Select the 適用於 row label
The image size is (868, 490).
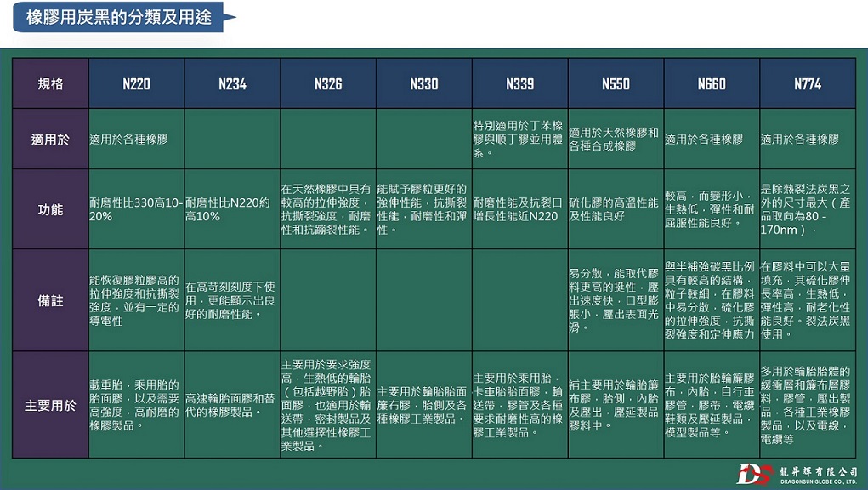[50, 139]
